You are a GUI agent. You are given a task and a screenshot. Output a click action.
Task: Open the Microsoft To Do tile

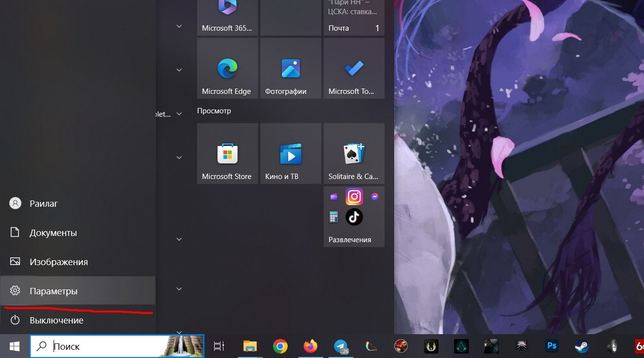pyautogui.click(x=354, y=69)
